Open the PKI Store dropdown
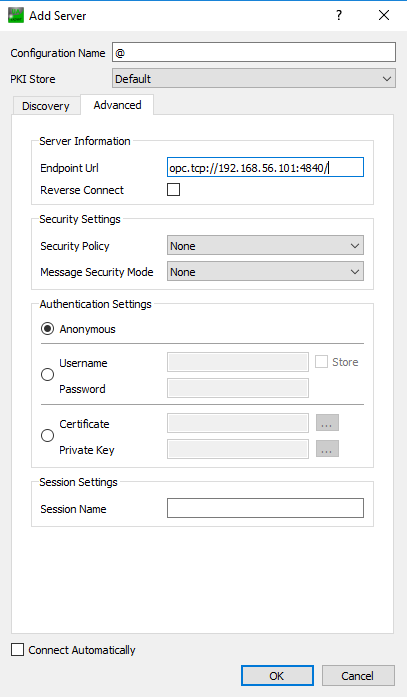Image resolution: width=407 pixels, height=697 pixels. pyautogui.click(x=254, y=79)
